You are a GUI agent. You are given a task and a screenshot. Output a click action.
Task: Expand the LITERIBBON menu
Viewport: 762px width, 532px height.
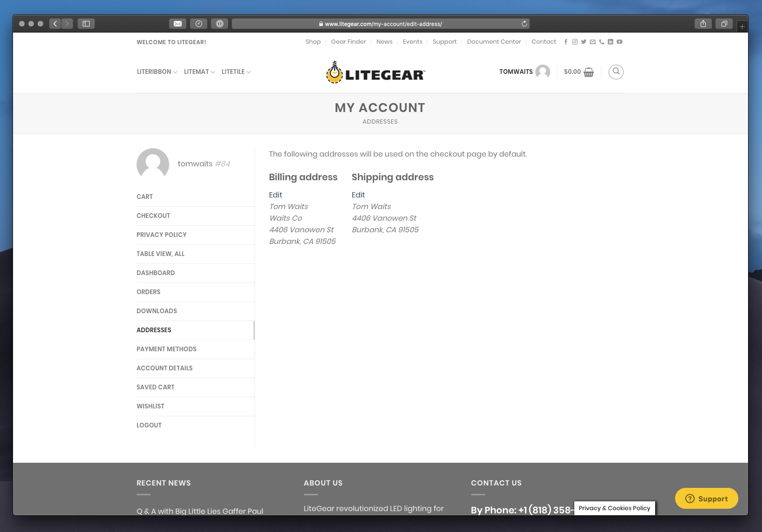157,72
